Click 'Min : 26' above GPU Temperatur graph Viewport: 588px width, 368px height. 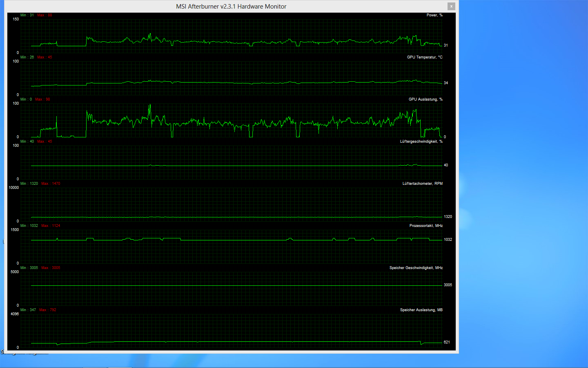27,57
